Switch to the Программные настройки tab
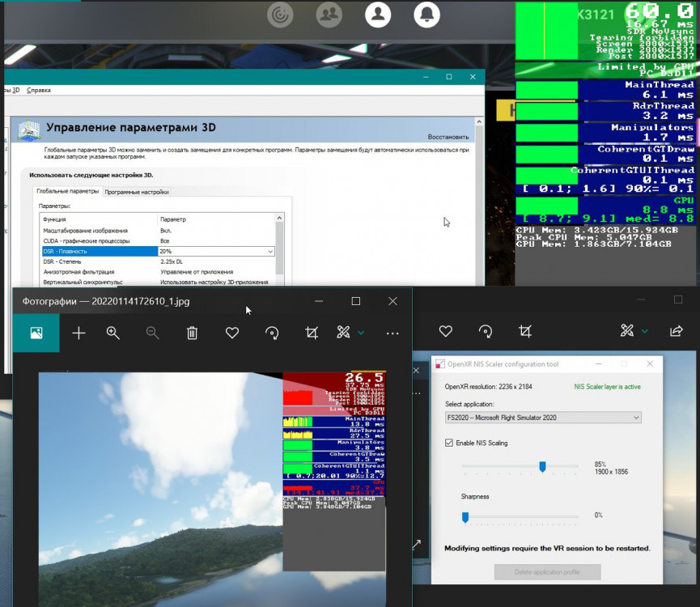Viewport: 700px width, 607px height. point(136,192)
